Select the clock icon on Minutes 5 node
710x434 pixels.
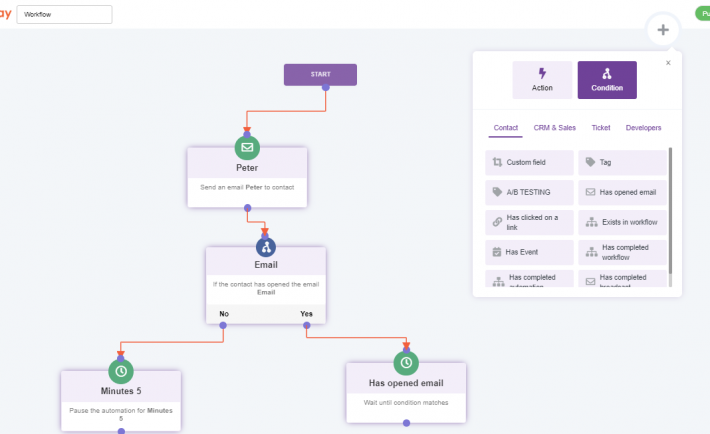(121, 370)
